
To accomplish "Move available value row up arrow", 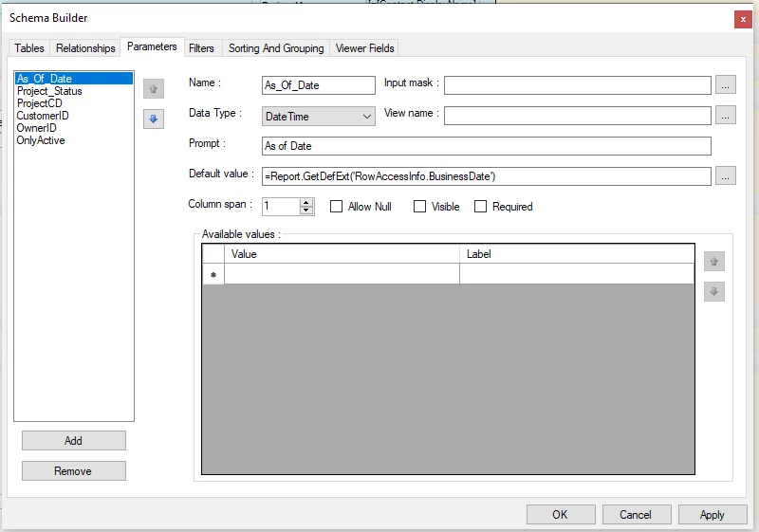I will click(x=714, y=262).
